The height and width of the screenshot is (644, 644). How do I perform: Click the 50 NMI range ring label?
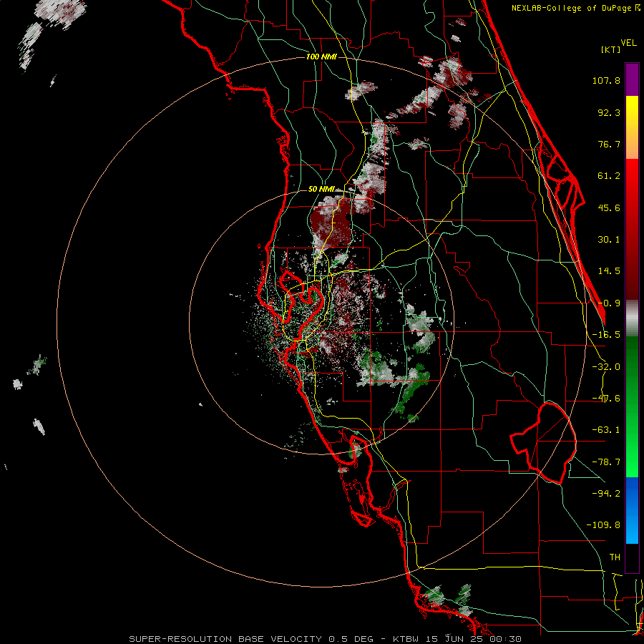pyautogui.click(x=321, y=189)
